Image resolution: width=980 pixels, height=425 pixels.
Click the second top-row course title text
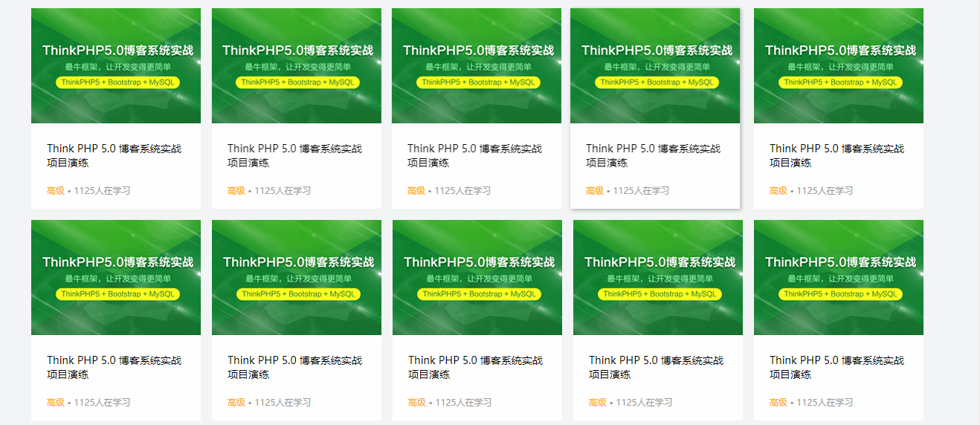coord(294,155)
